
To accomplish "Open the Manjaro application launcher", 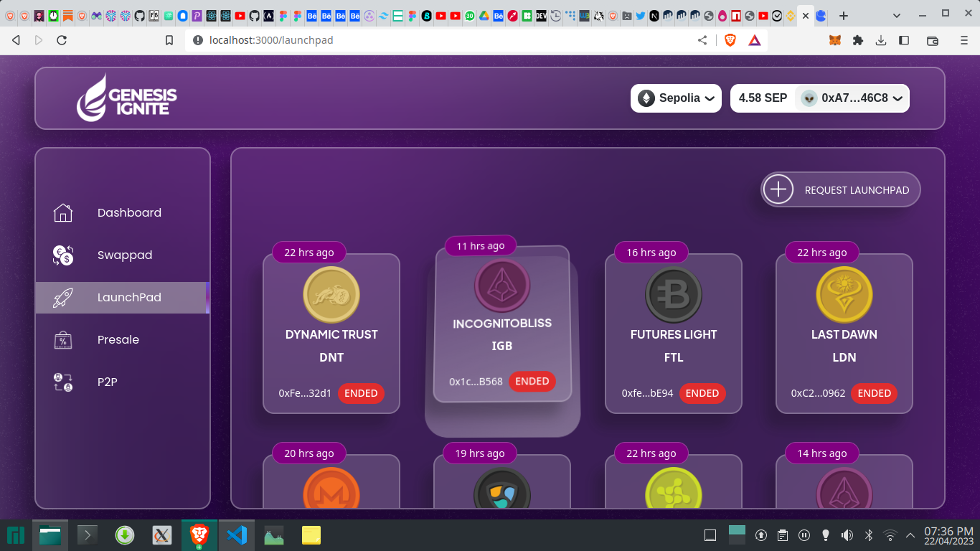I will pos(16,535).
